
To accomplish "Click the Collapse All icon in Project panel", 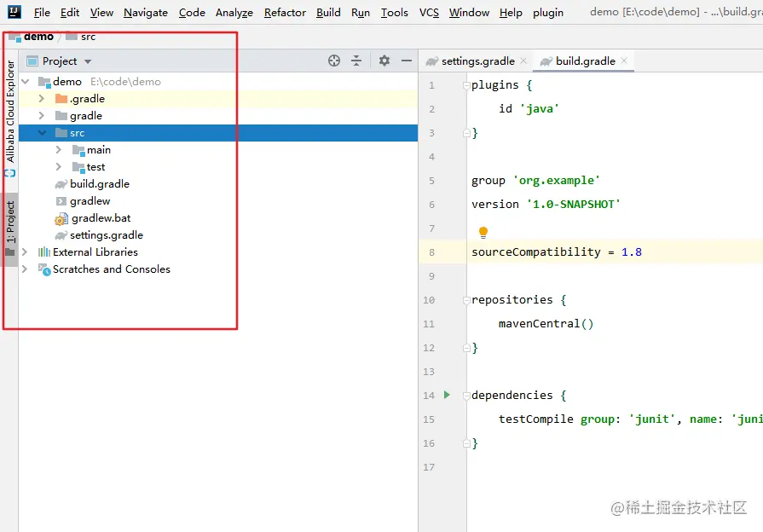I will coord(356,61).
